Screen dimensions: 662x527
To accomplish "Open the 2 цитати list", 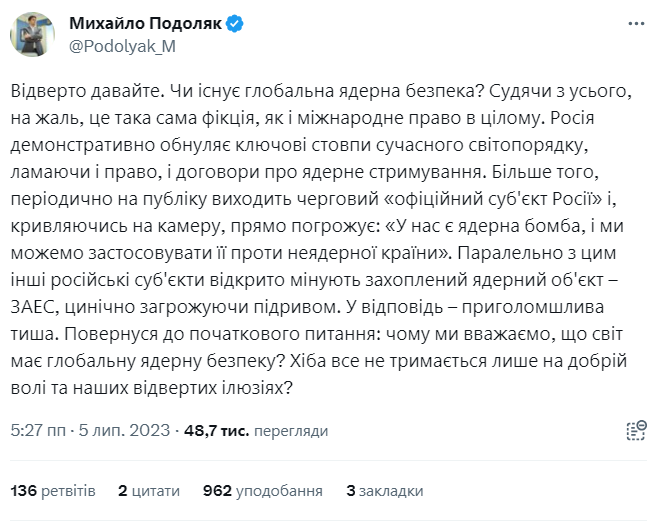I will 149,492.
